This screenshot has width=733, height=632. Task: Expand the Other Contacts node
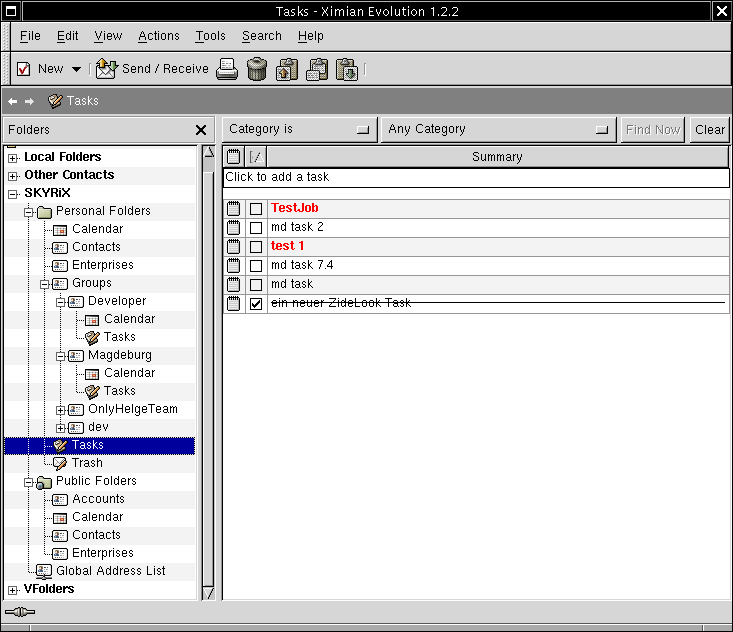pyautogui.click(x=13, y=176)
